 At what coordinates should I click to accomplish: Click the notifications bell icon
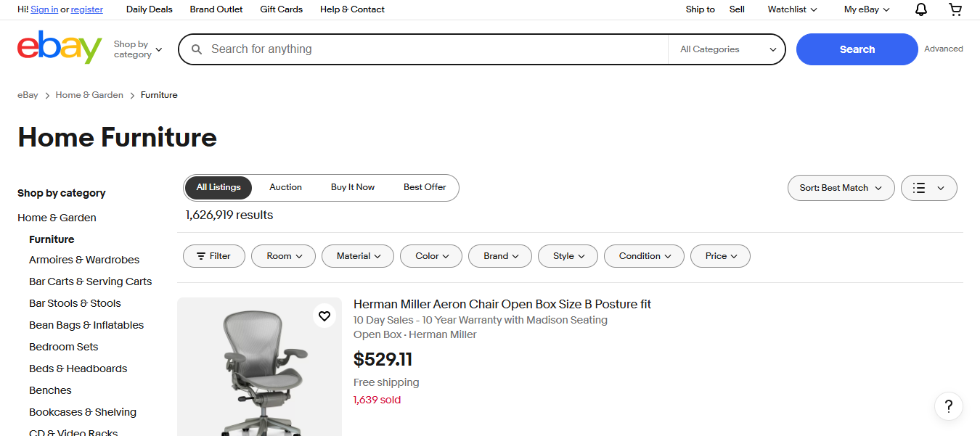pos(920,9)
